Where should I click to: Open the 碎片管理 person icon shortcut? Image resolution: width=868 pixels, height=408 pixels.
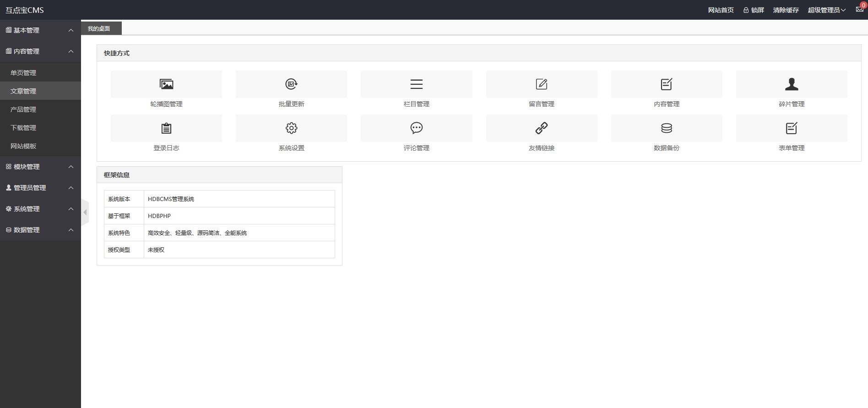pyautogui.click(x=792, y=84)
